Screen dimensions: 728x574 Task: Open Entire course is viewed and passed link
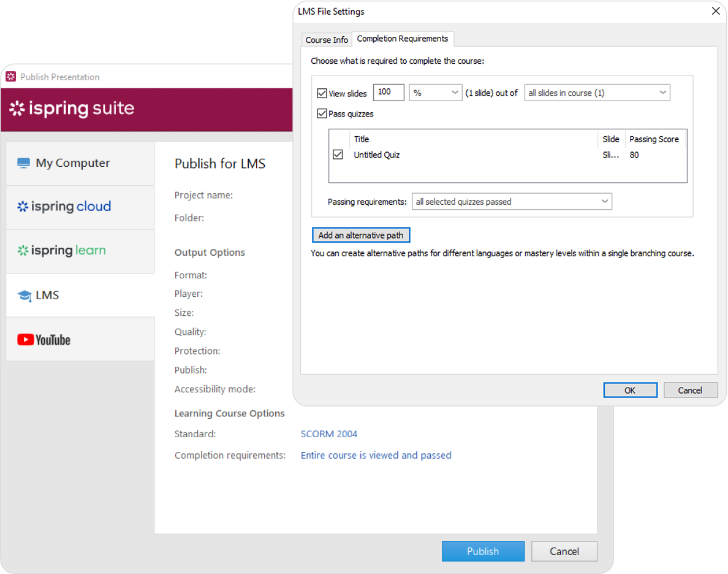pyautogui.click(x=376, y=456)
